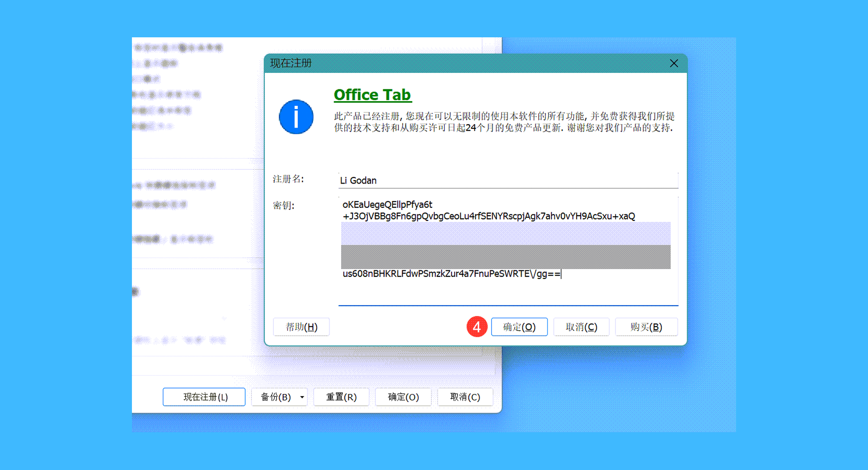Image resolution: width=868 pixels, height=470 pixels.
Task: Click 取消(C) in the background settings window
Action: (x=465, y=397)
